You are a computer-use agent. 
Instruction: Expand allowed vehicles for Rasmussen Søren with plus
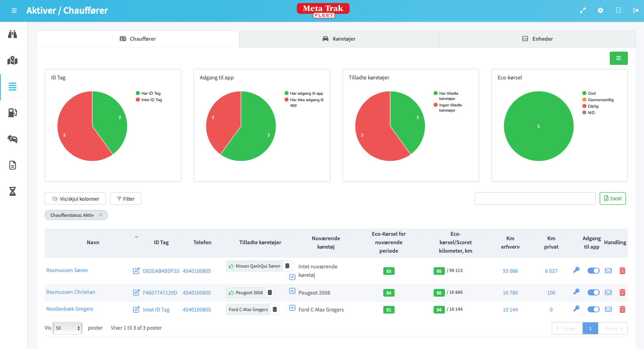(x=292, y=277)
